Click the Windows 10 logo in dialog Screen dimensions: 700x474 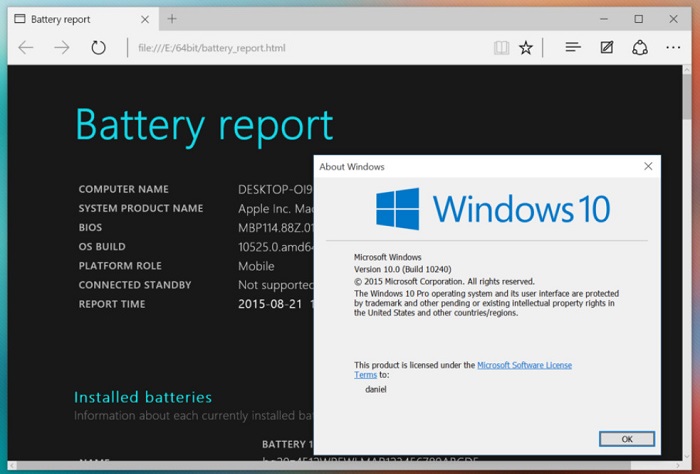click(493, 209)
